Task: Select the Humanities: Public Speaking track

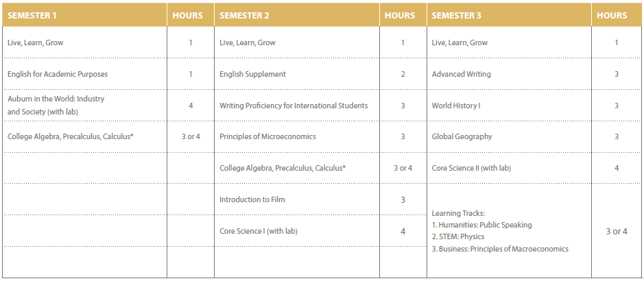Action: point(481,225)
